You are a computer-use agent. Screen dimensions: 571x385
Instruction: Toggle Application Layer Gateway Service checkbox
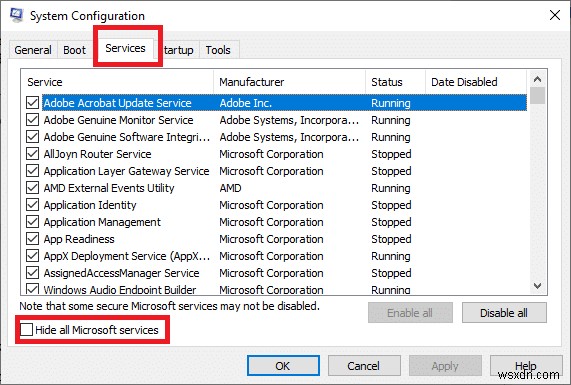pos(32,171)
